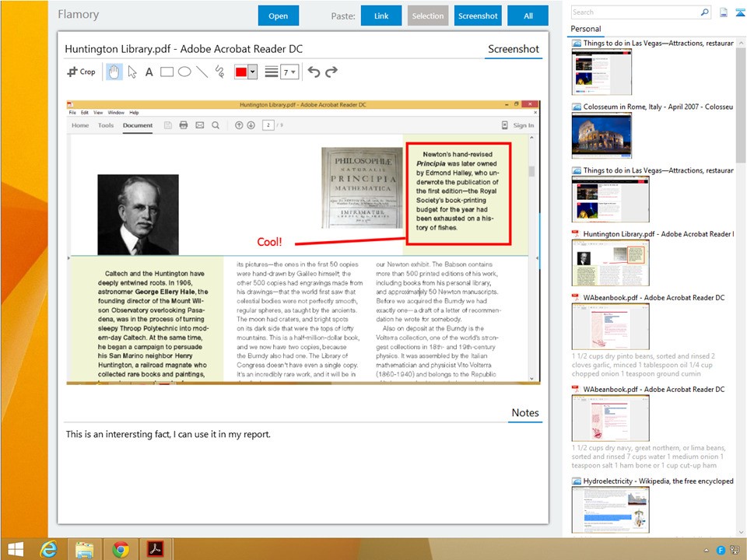Redo the last annotation
747x560 pixels.
(x=331, y=72)
